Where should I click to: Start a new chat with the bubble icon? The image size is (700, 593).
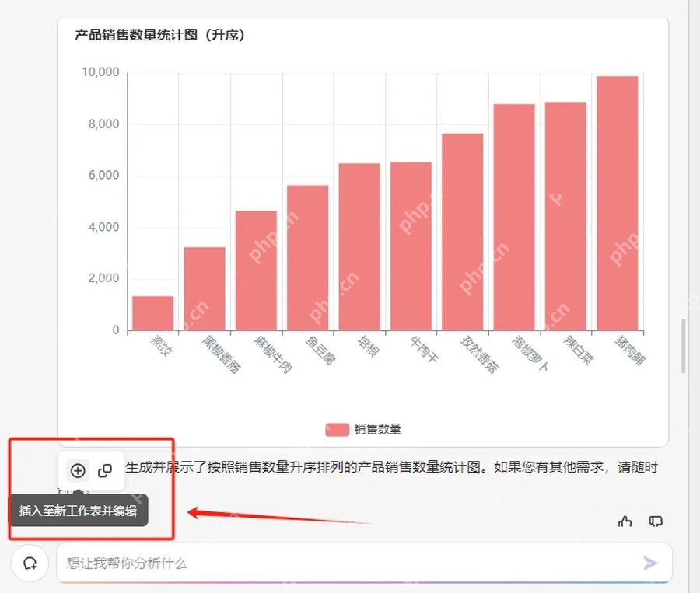30,563
